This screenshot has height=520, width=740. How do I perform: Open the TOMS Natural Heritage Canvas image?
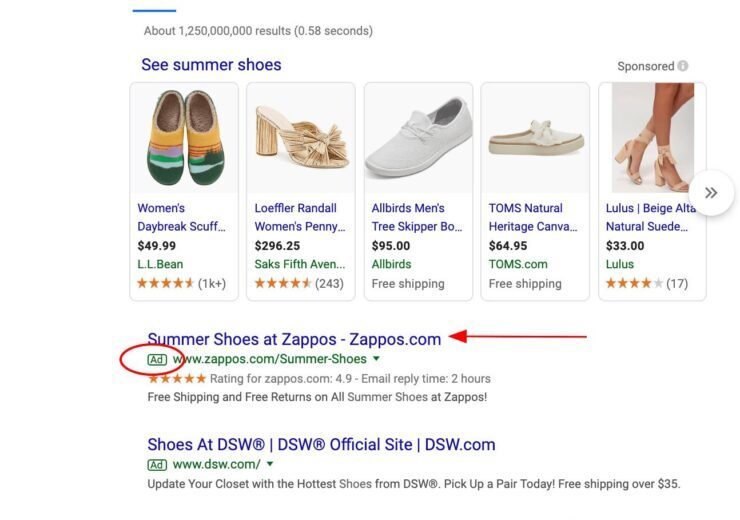click(535, 138)
